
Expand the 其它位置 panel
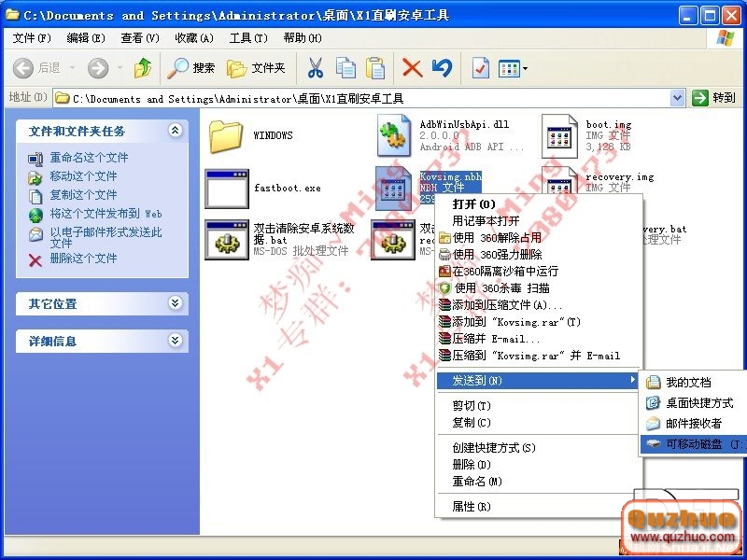click(176, 302)
